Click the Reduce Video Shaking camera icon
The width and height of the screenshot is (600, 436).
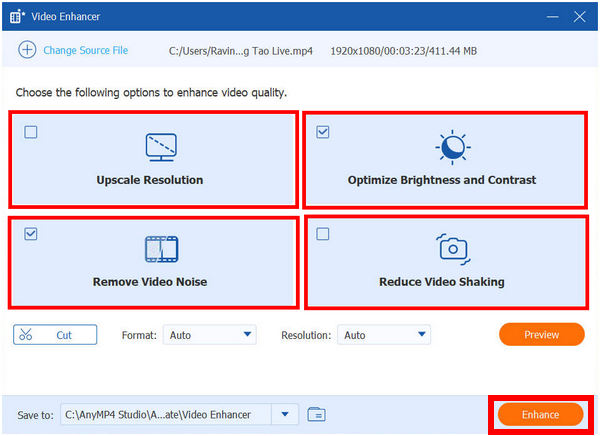tap(453, 249)
